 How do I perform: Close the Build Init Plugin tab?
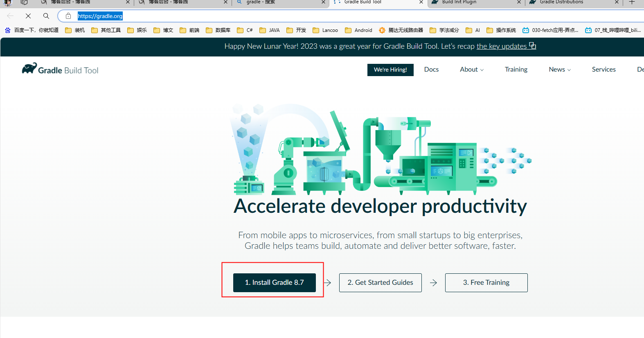(519, 2)
